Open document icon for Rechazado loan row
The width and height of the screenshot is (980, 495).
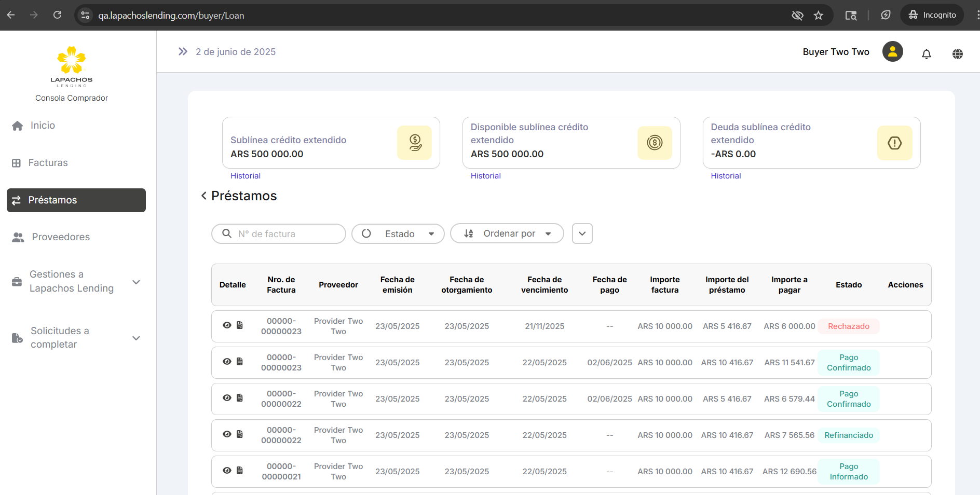(240, 325)
